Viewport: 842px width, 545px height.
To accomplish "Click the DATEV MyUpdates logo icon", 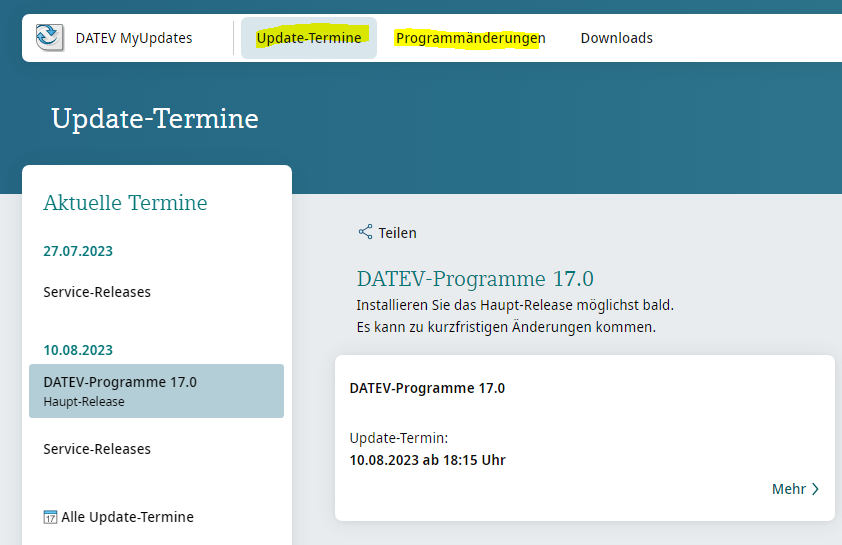I will pos(49,38).
